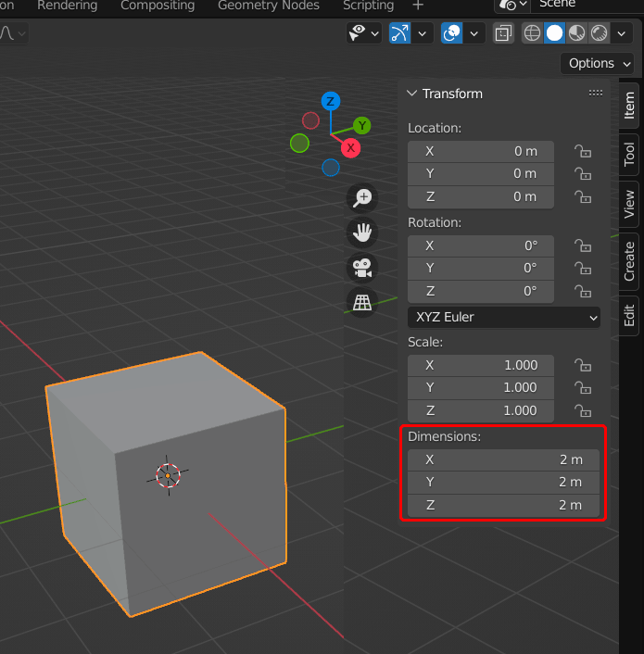Add a new workspace with plus button
The width and height of the screenshot is (644, 654).
click(418, 6)
